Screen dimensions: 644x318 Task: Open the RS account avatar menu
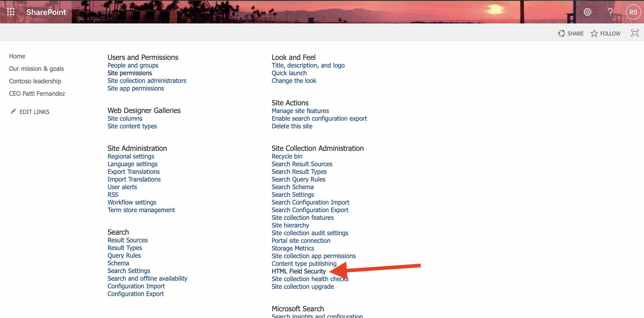click(x=633, y=12)
